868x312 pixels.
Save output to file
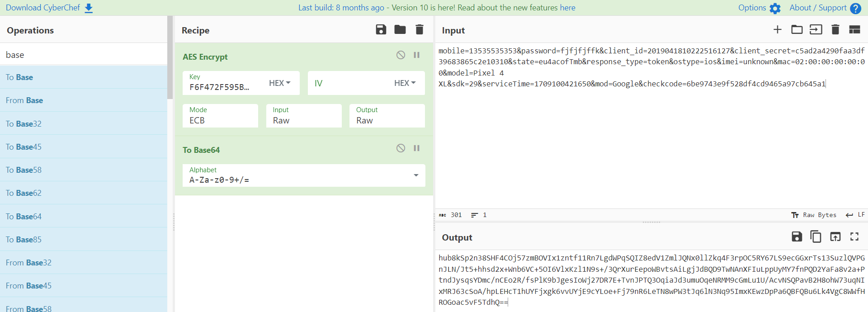[797, 236]
